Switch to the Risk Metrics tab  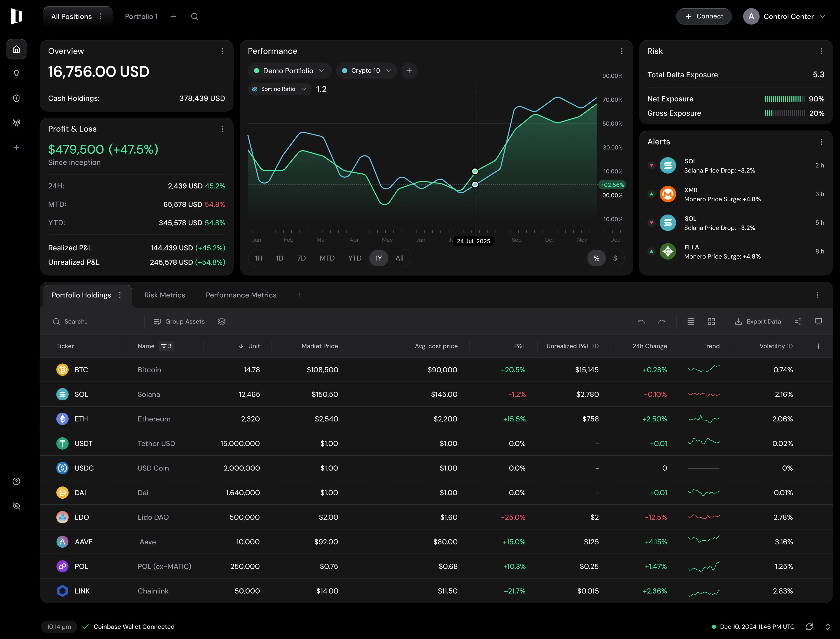click(x=165, y=295)
